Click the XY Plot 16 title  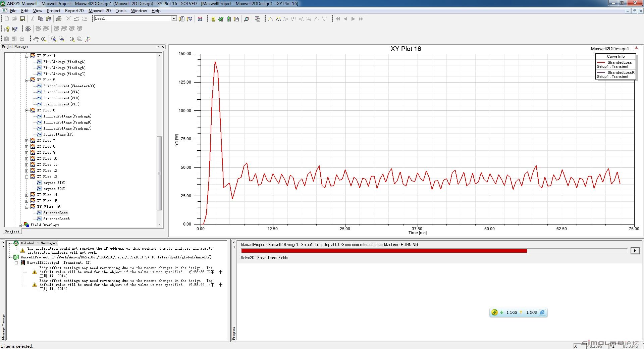(x=406, y=49)
